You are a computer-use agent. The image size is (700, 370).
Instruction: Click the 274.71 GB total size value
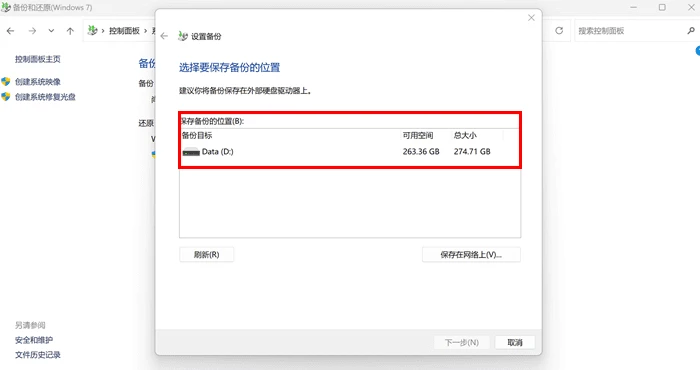click(x=472, y=152)
